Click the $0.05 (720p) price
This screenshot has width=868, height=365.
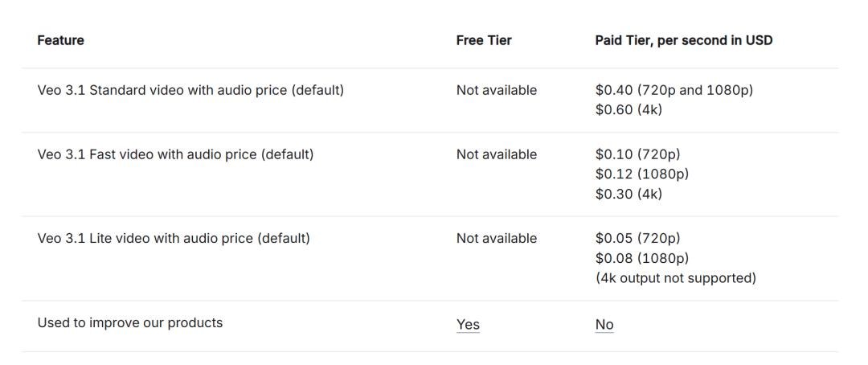point(637,238)
